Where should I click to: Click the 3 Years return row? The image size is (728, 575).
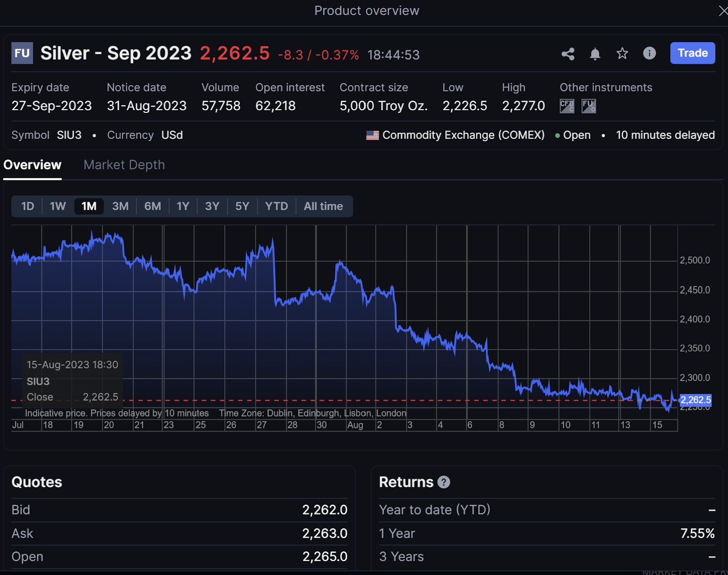[547, 557]
